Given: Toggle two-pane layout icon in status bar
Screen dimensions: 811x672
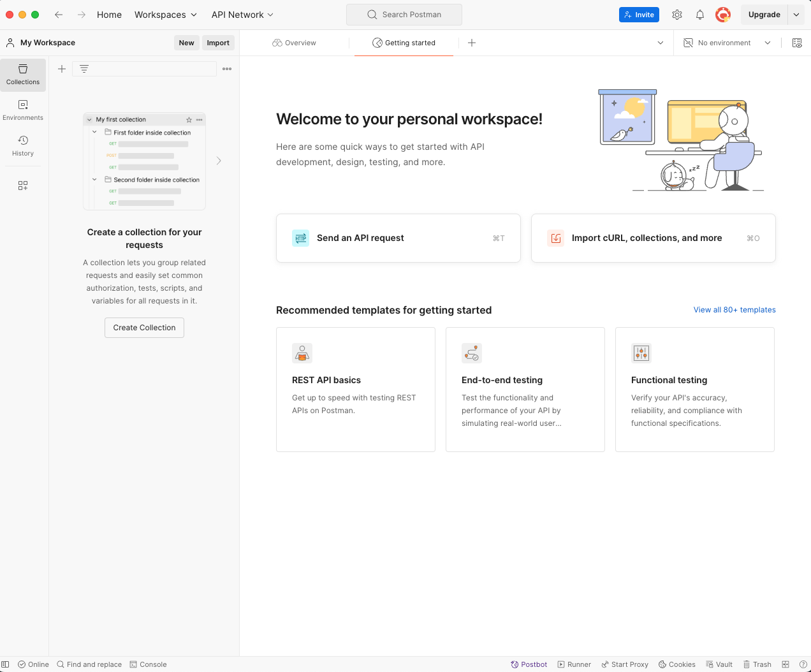Looking at the screenshot, I should (785, 664).
